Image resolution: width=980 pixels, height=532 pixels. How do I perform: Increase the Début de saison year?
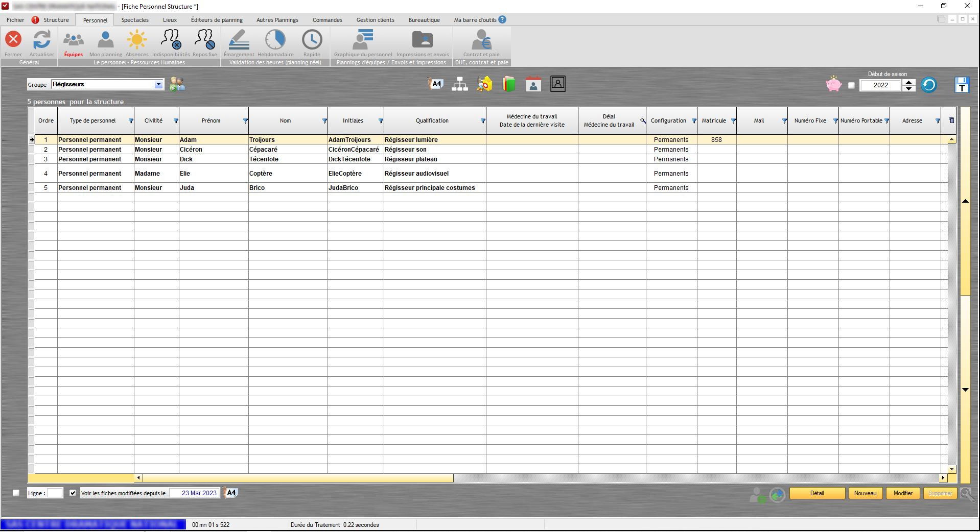[x=908, y=82]
